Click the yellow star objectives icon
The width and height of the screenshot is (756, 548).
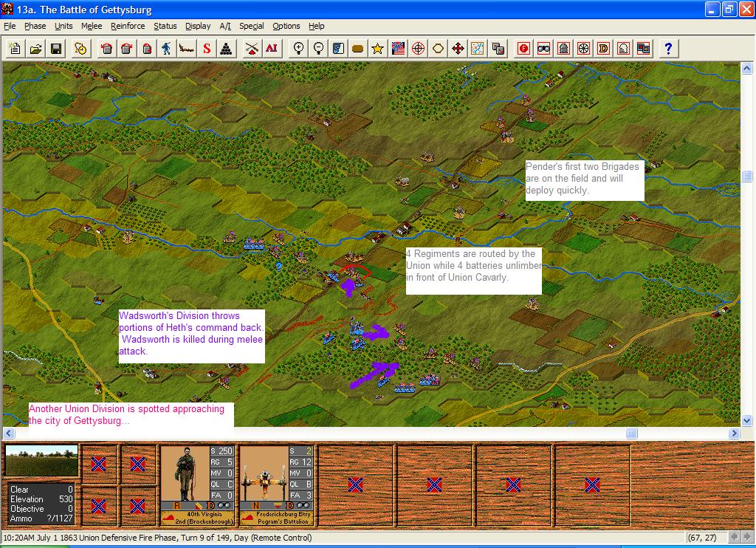tap(377, 48)
